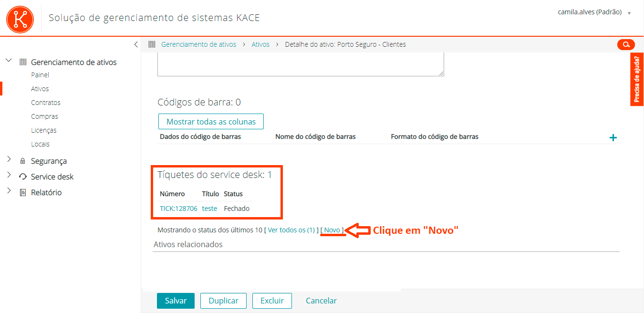Click the Duplicar button
Viewport: 644px width, 313px height.
point(223,301)
